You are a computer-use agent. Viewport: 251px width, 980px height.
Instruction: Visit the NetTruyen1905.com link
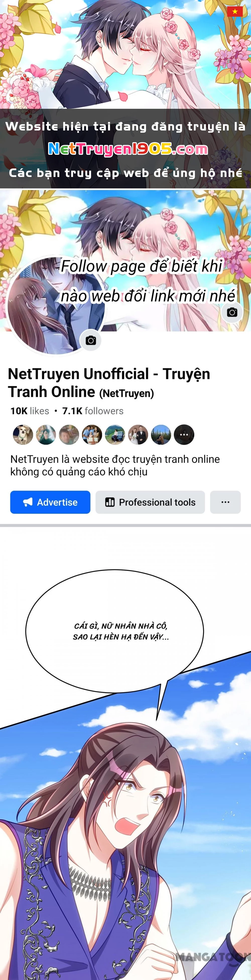[128, 149]
